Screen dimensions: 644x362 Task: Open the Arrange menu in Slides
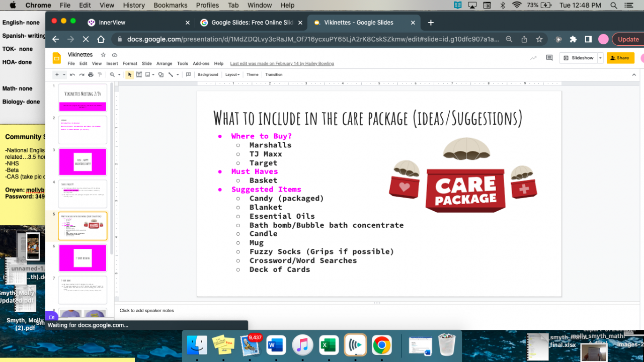164,64
